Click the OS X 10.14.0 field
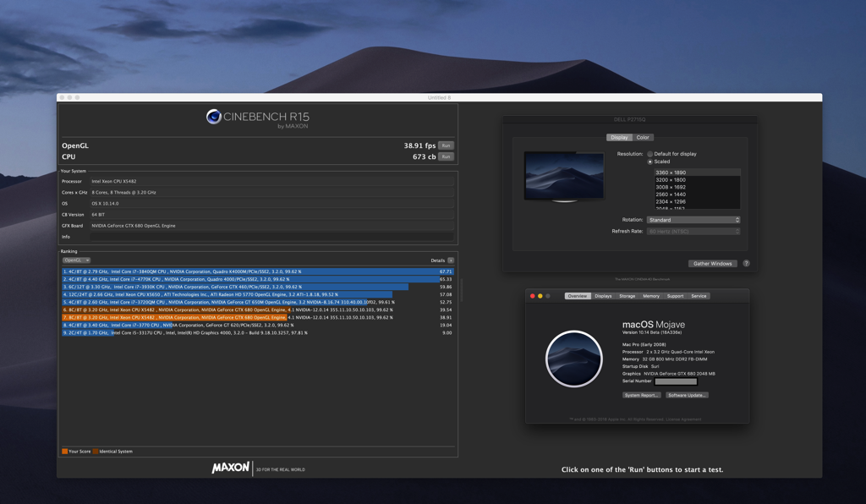The height and width of the screenshot is (504, 866). (x=271, y=203)
